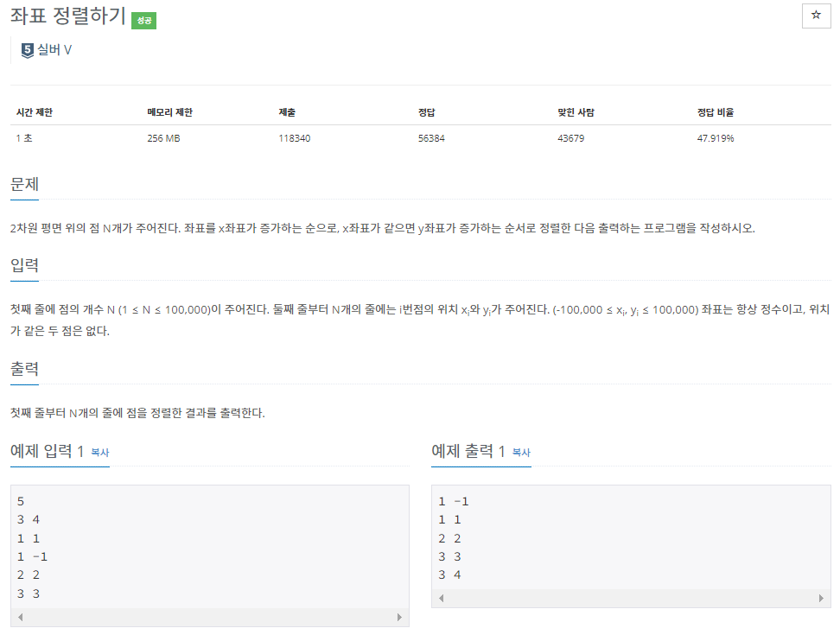This screenshot has height=641, width=840.
Task: Click the correct count 56384
Action: [431, 138]
